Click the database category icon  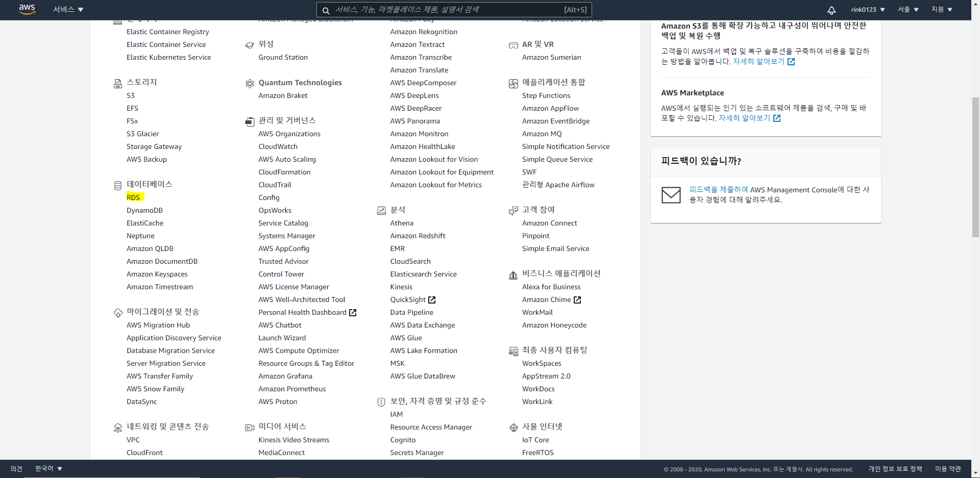[x=118, y=185]
